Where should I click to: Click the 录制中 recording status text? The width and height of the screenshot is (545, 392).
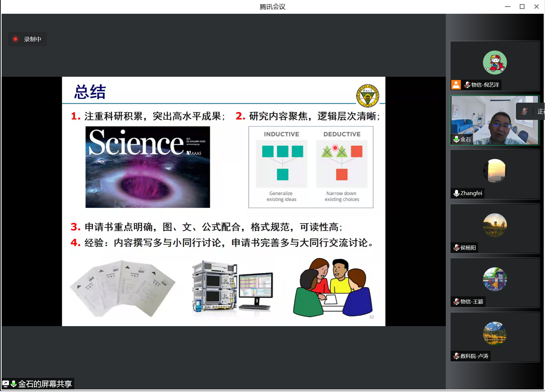point(33,39)
